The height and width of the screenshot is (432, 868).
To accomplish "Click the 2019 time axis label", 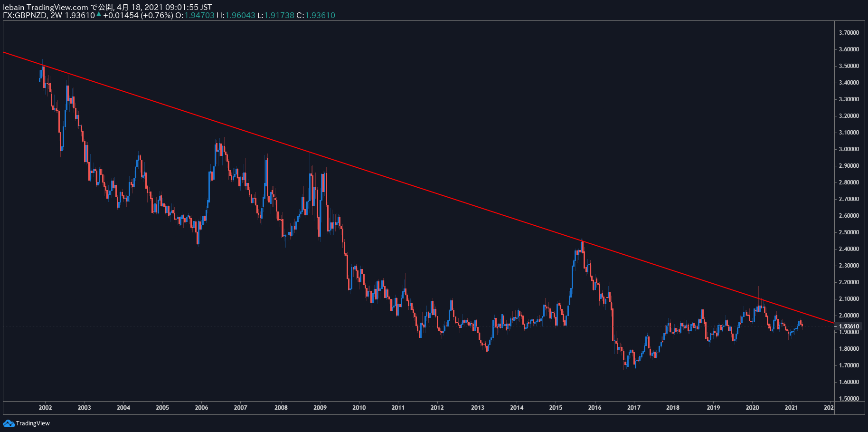I will click(713, 408).
